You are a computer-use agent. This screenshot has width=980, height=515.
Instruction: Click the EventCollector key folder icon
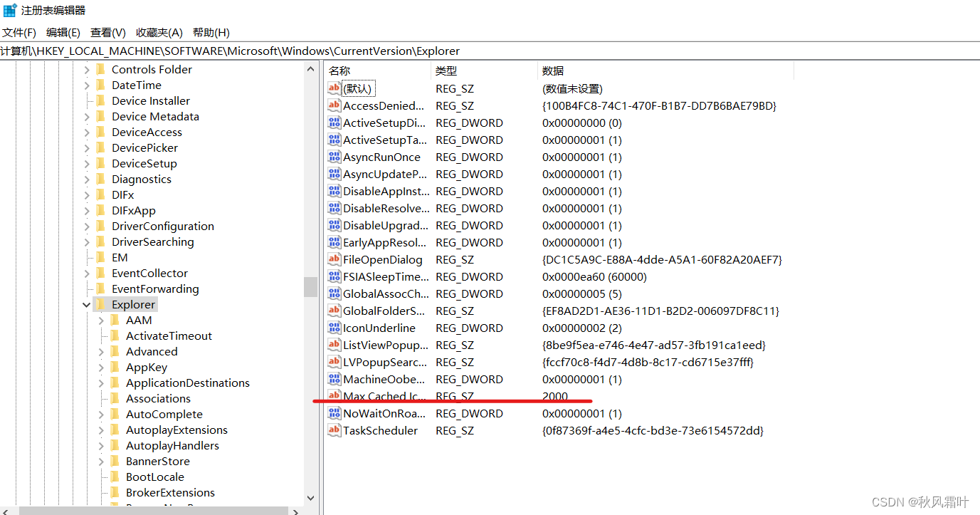pos(100,273)
